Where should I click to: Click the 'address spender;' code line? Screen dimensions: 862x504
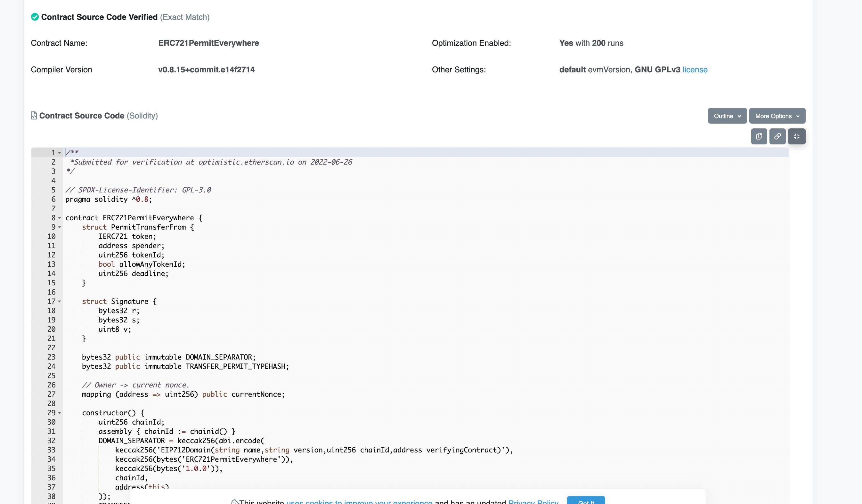(131, 246)
